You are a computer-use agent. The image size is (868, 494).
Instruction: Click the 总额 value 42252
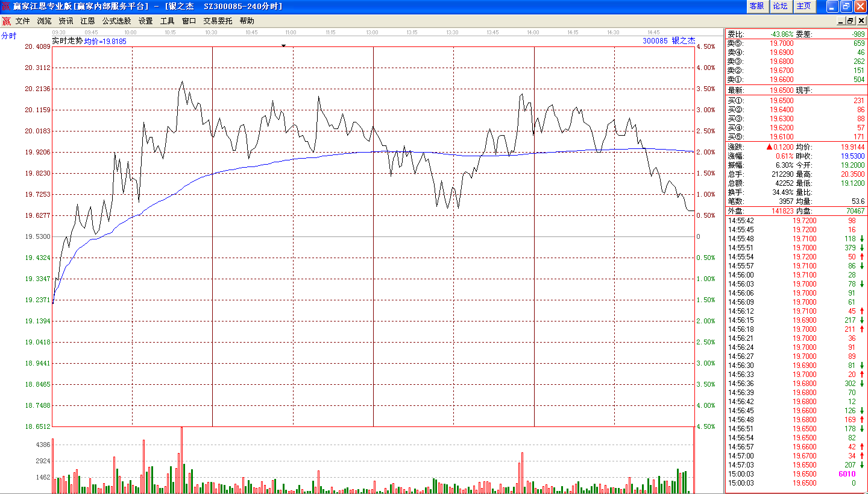click(x=785, y=183)
